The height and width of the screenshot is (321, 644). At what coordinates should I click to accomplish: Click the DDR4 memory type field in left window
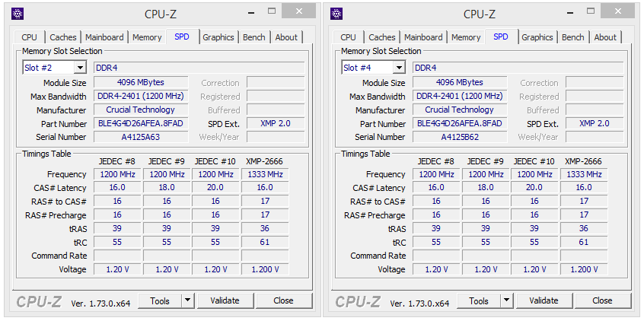click(x=199, y=68)
